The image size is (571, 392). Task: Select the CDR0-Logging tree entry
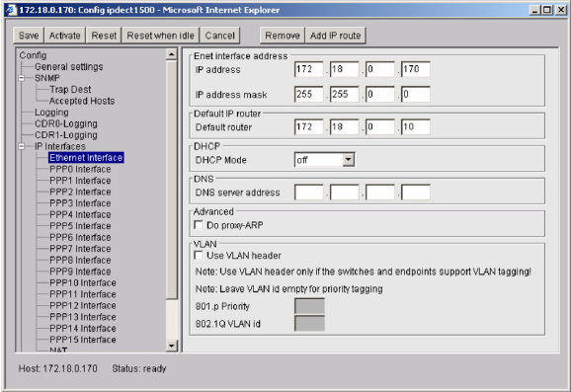tap(66, 123)
